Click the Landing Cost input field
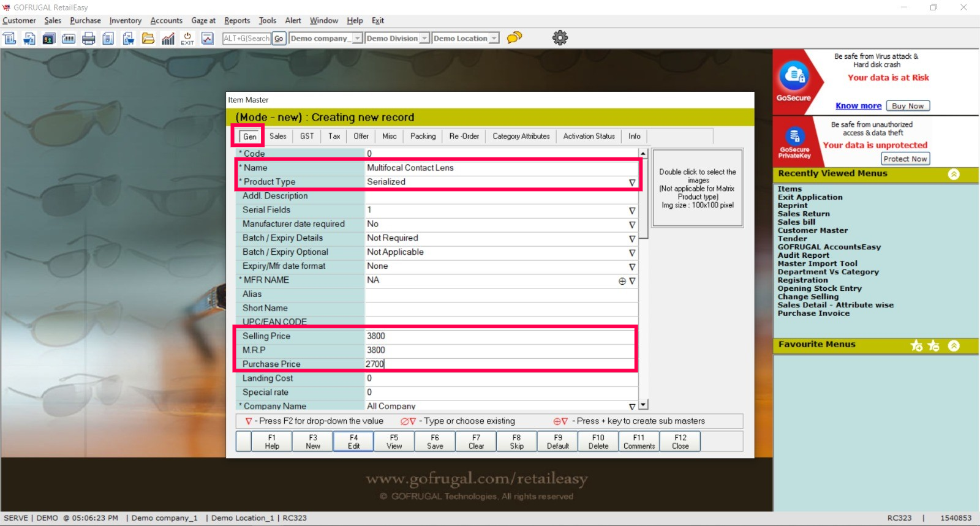 pos(500,378)
